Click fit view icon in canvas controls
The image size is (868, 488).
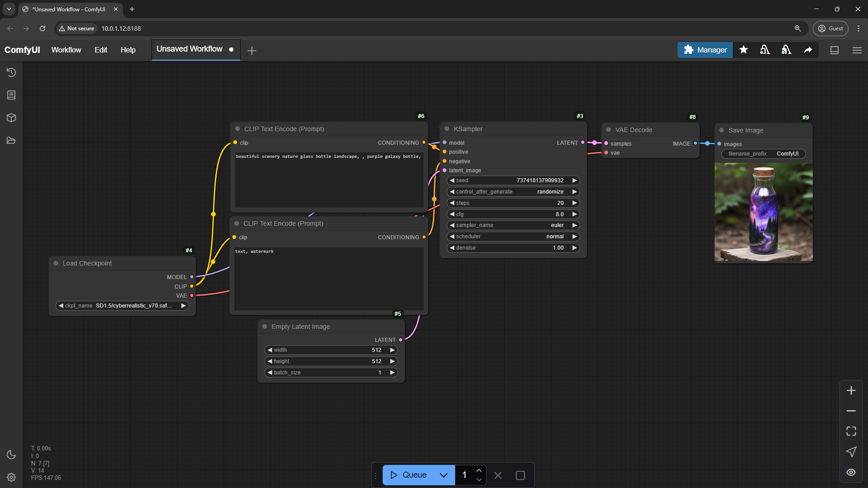pyautogui.click(x=851, y=431)
